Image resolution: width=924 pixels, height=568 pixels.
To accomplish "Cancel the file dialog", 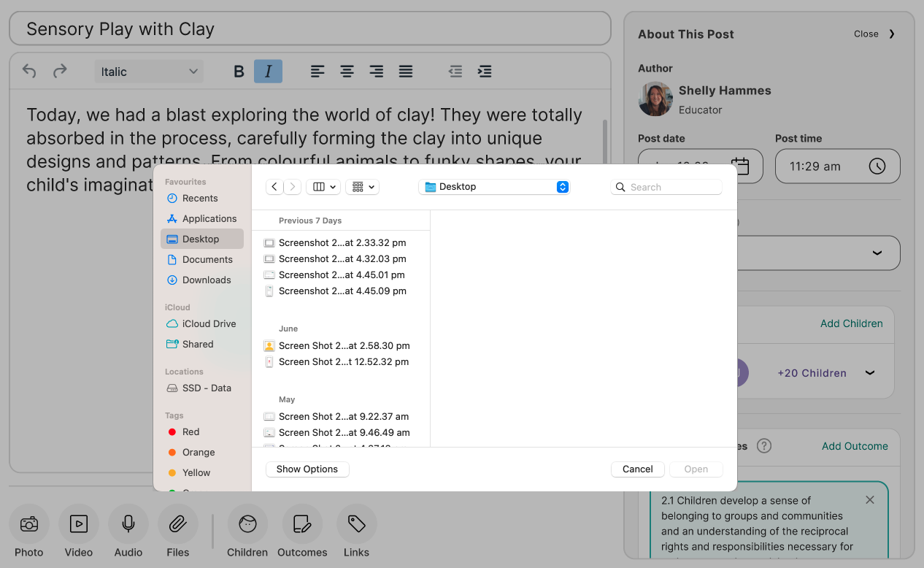I will [x=638, y=469].
